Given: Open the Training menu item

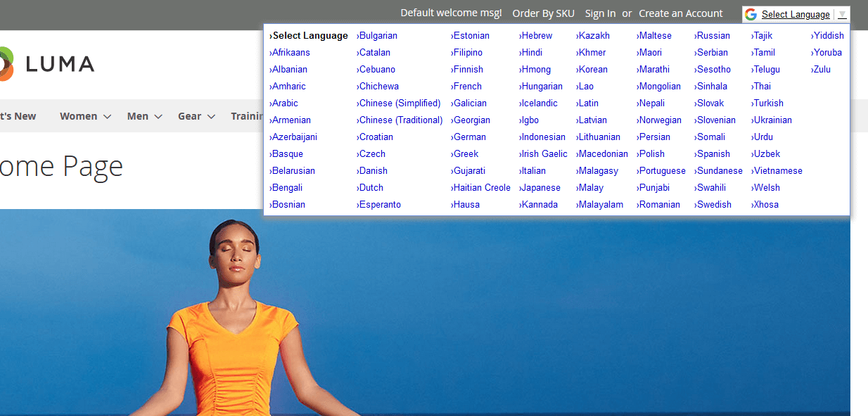Looking at the screenshot, I should 248,115.
